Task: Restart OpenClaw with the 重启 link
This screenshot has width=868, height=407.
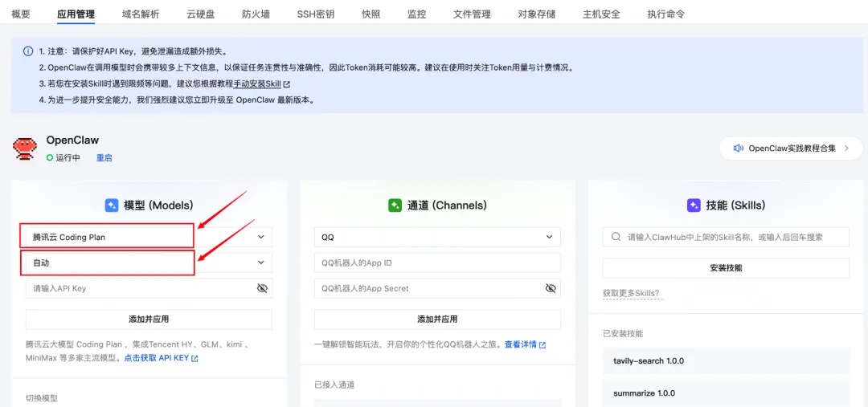Action: tap(104, 157)
